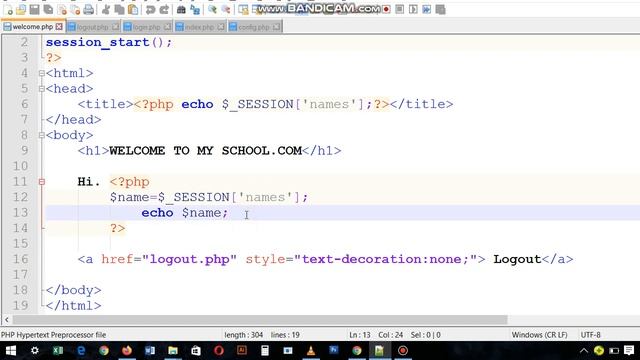The image size is (640, 360).
Task: Switch to the logout.php tab
Action: (93, 27)
